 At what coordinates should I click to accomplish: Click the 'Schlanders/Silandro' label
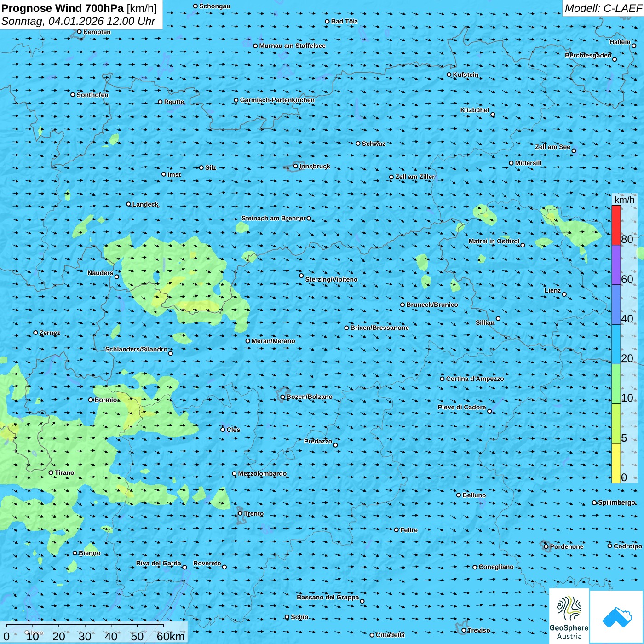[136, 349]
